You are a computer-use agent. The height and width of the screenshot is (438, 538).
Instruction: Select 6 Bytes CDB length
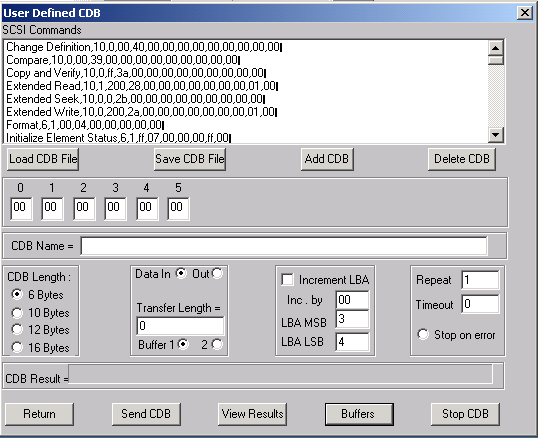click(x=16, y=294)
